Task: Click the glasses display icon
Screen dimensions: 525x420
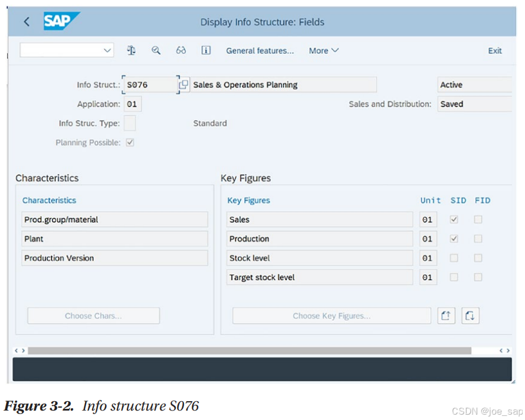Action: point(181,51)
